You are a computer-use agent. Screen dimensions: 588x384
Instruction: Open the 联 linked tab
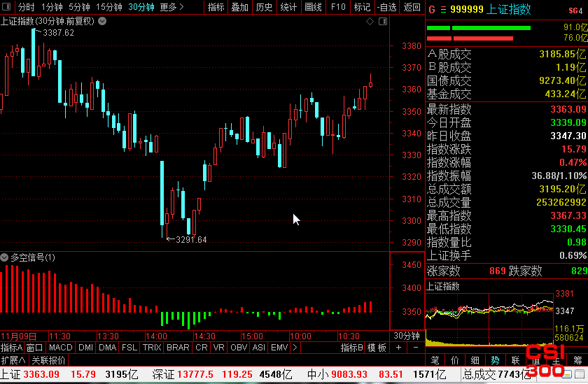tap(516, 360)
